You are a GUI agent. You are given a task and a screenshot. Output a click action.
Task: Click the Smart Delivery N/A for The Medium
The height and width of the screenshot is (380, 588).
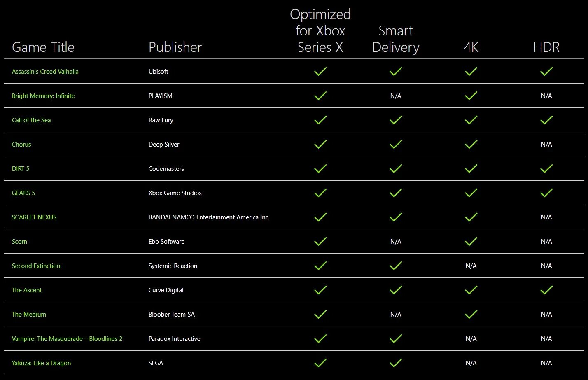pos(396,314)
